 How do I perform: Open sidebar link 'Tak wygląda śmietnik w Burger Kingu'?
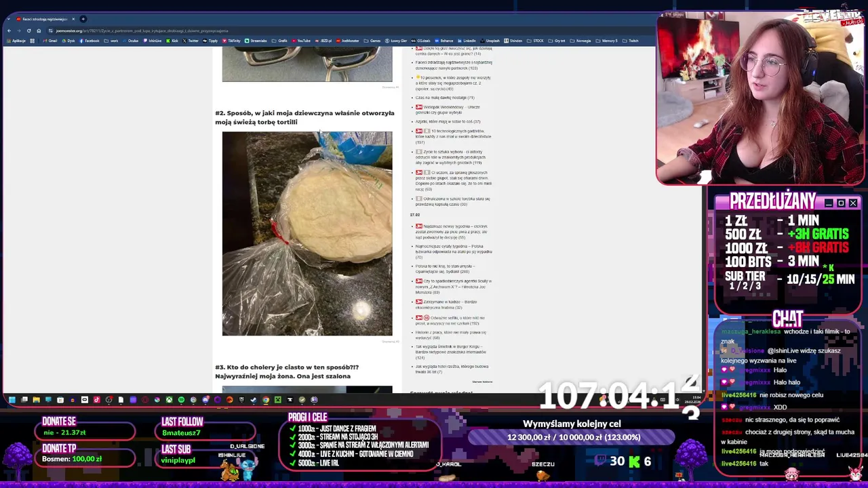[x=451, y=352]
